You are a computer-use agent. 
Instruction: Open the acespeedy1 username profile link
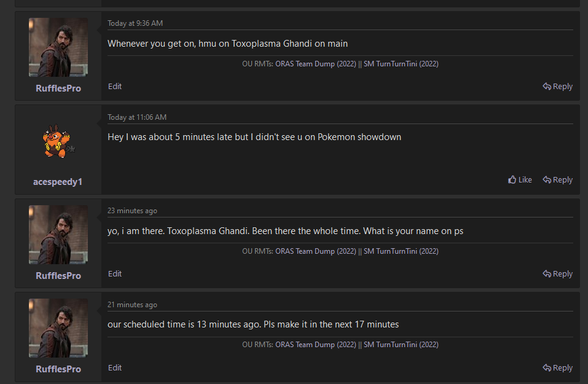58,182
